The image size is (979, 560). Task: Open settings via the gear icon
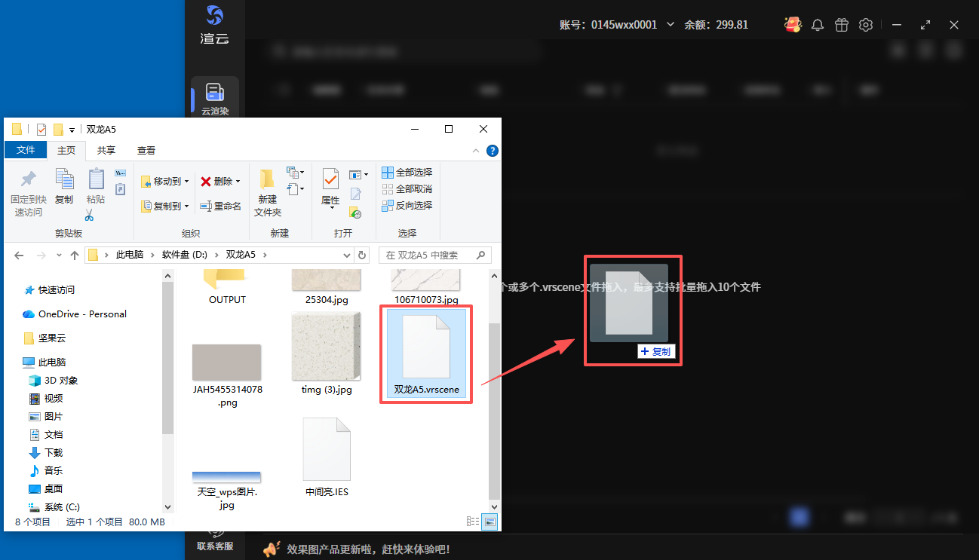[x=866, y=25]
